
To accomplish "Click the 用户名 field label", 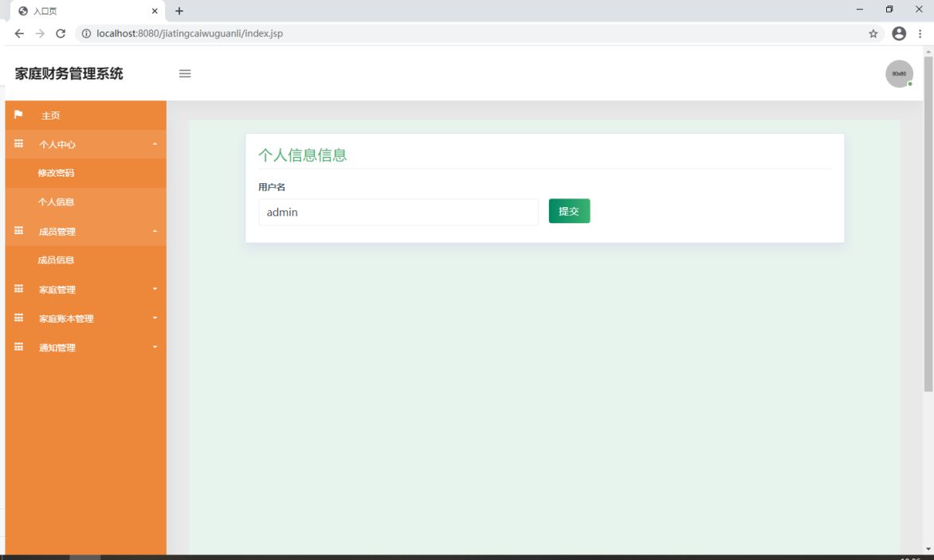I will click(x=272, y=187).
